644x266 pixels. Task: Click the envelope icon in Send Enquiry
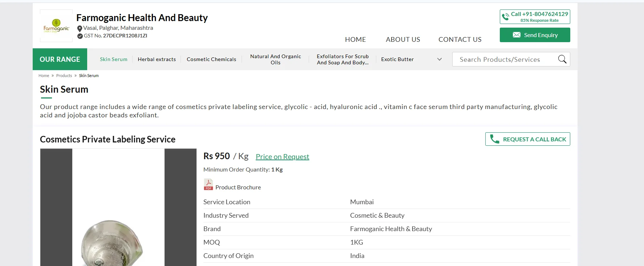click(517, 35)
